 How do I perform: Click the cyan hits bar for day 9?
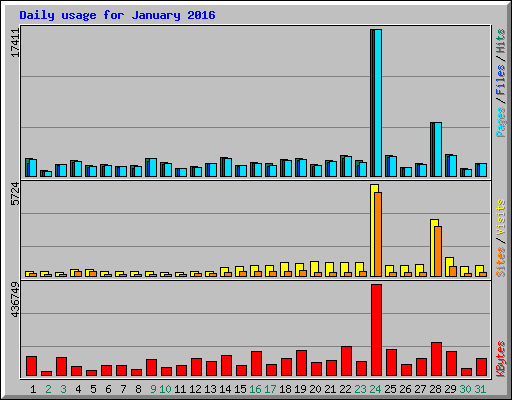153,168
